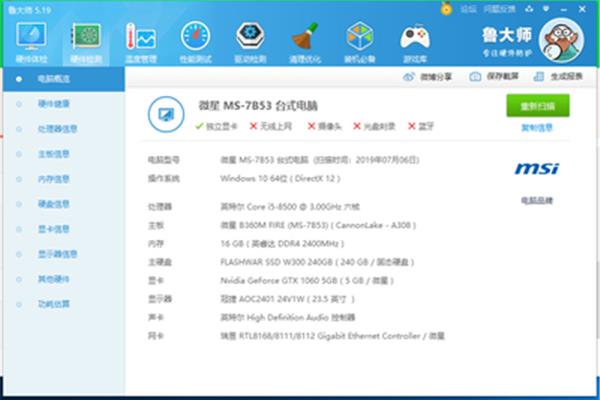Click the Nvidia GeForce GTX 1060 5GB value
600x400 pixels.
coord(307,281)
